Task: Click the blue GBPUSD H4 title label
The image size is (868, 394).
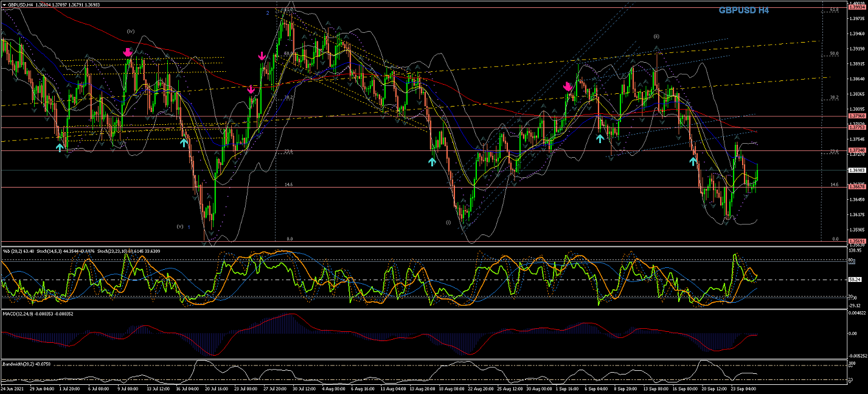Action: [743, 10]
